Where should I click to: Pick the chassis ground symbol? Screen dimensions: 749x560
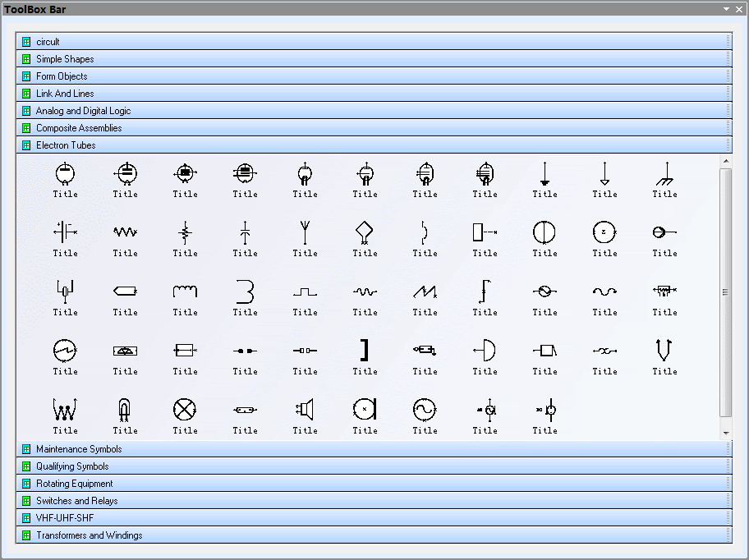[x=665, y=174]
